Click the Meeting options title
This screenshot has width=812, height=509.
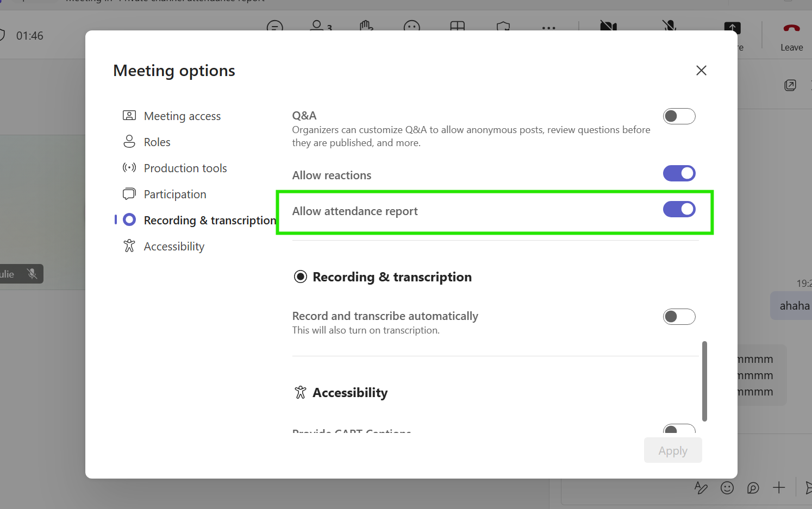tap(174, 71)
